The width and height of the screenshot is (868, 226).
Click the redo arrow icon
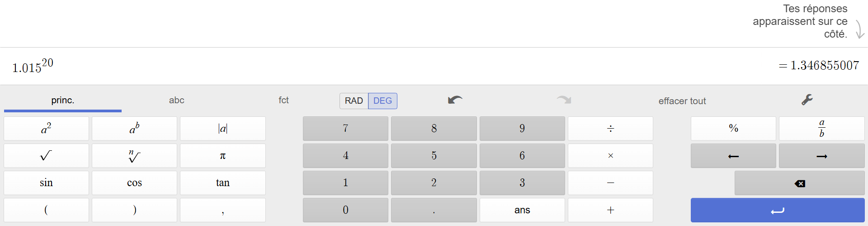[x=564, y=100]
